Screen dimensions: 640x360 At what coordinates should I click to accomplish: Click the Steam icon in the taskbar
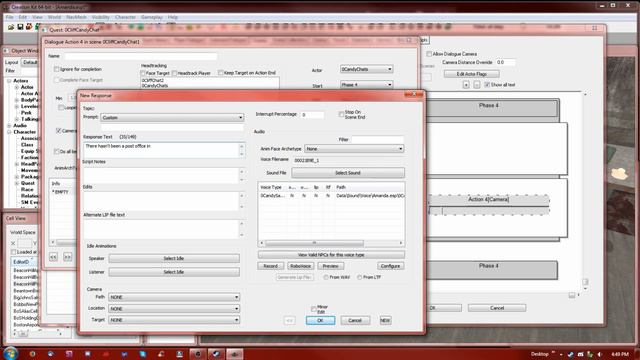pyautogui.click(x=216, y=354)
